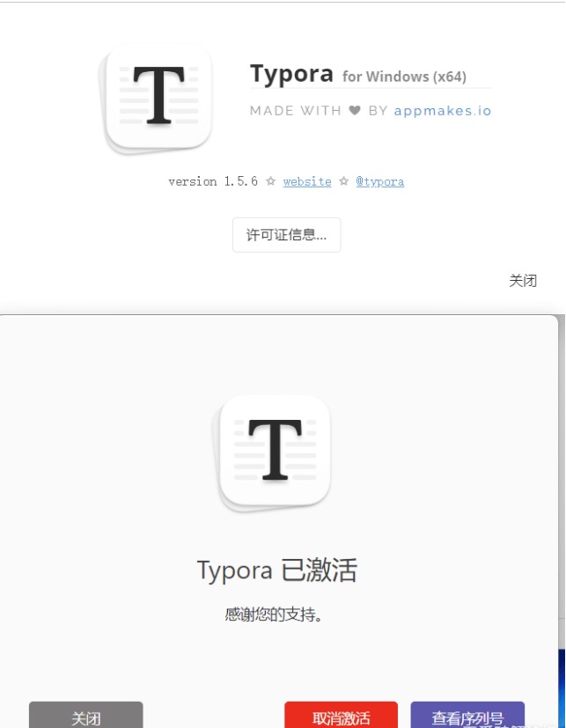This screenshot has width=566, height=728.
Task: Click the 感谢您的支持 message text
Action: [274, 614]
